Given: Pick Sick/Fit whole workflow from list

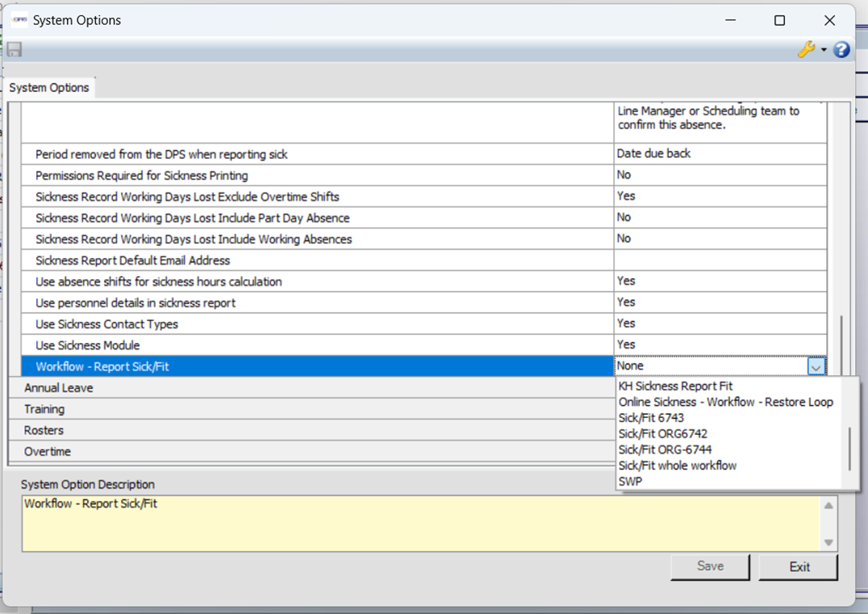Looking at the screenshot, I should point(677,466).
